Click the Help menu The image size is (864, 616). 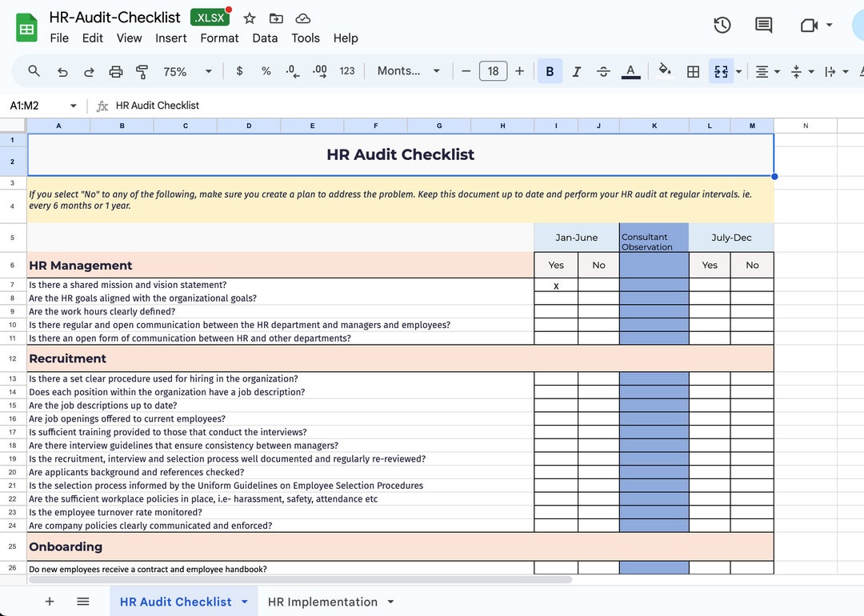346,38
